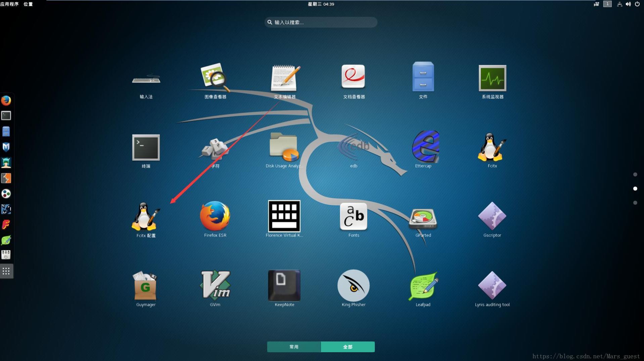This screenshot has height=361, width=644.
Task: Open the 输入法 keyboard app
Action: click(x=146, y=81)
